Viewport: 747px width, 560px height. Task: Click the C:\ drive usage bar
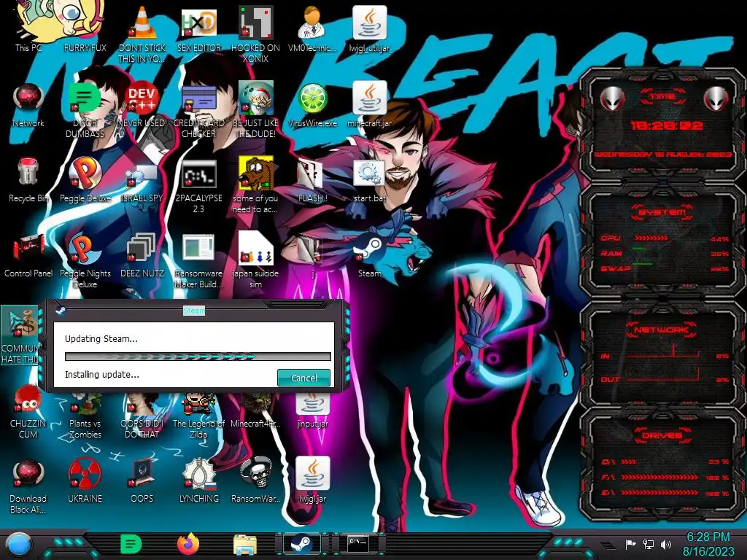coord(629,462)
